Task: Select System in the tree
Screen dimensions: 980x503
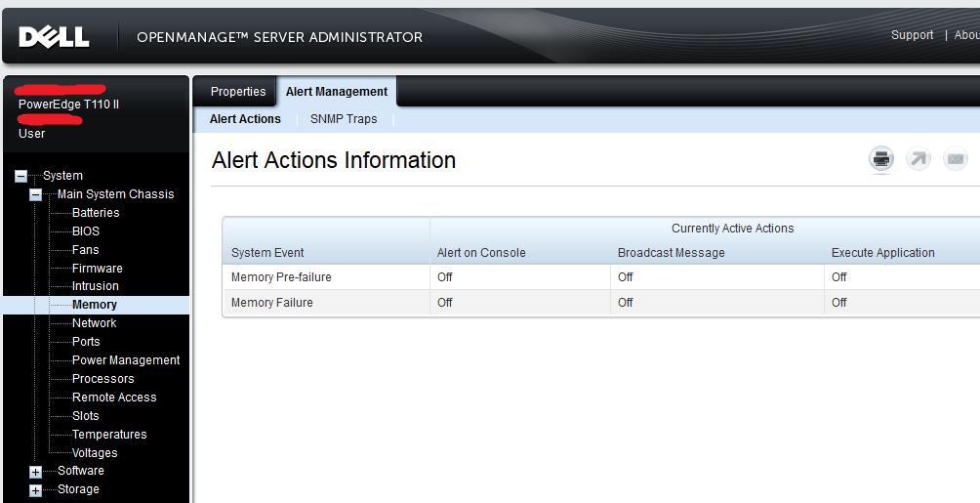Action: (x=62, y=176)
